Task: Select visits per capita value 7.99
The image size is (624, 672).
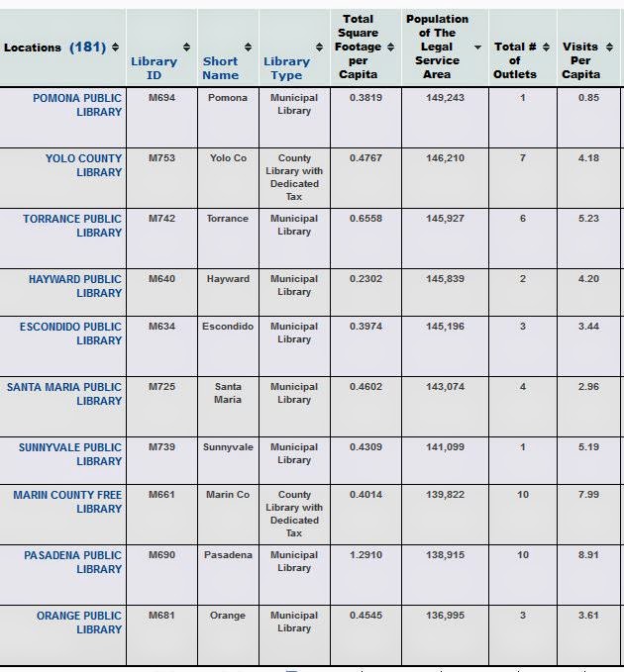Action: [x=588, y=495]
